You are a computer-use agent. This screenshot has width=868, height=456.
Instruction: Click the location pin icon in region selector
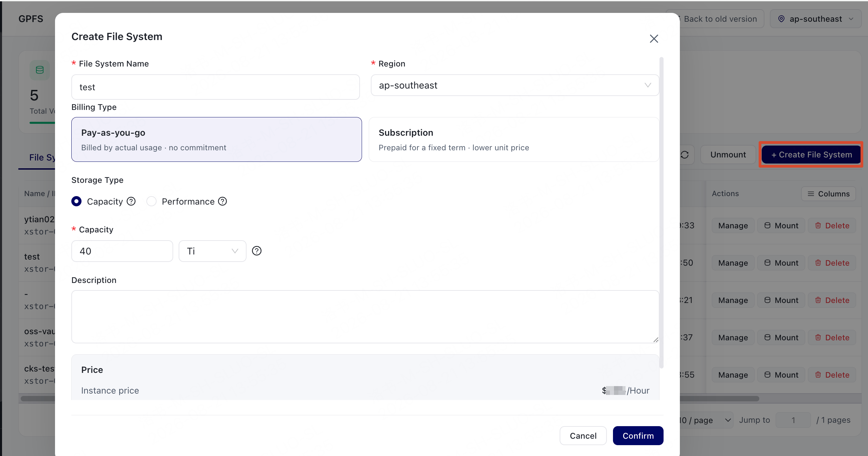(781, 19)
